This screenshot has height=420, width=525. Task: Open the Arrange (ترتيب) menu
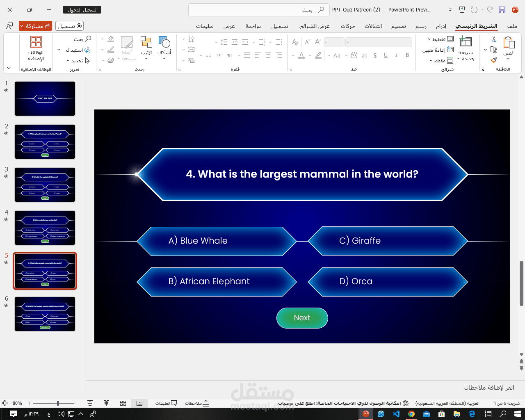146,48
